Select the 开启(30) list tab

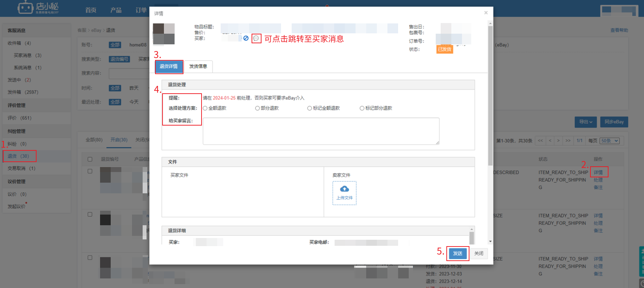(x=119, y=140)
